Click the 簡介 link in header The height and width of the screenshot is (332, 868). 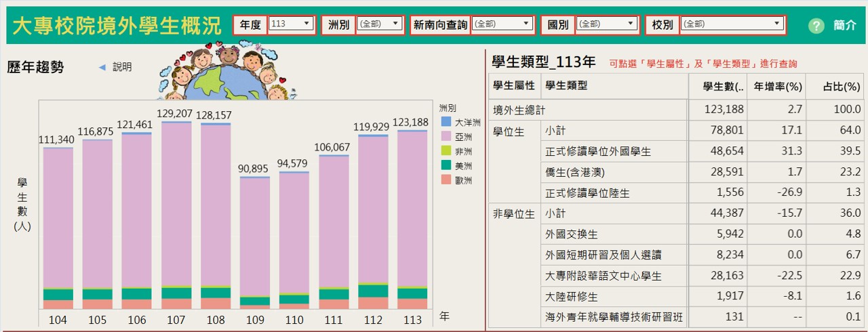[845, 26]
